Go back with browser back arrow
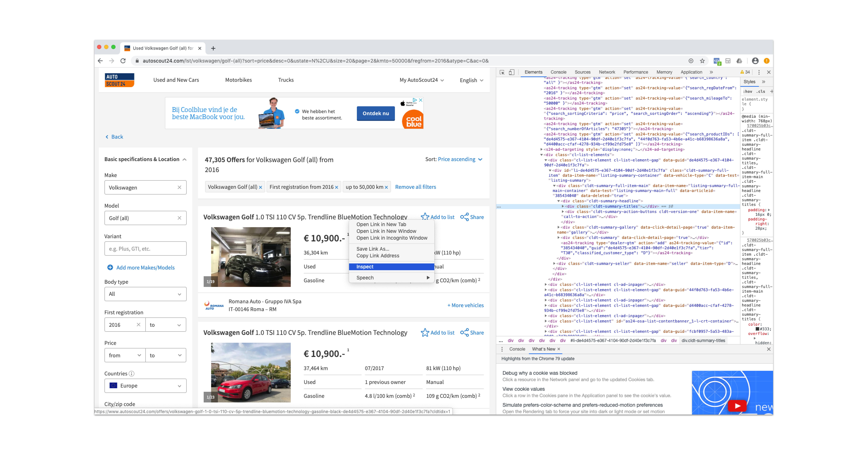The height and width of the screenshot is (454, 868). point(100,61)
